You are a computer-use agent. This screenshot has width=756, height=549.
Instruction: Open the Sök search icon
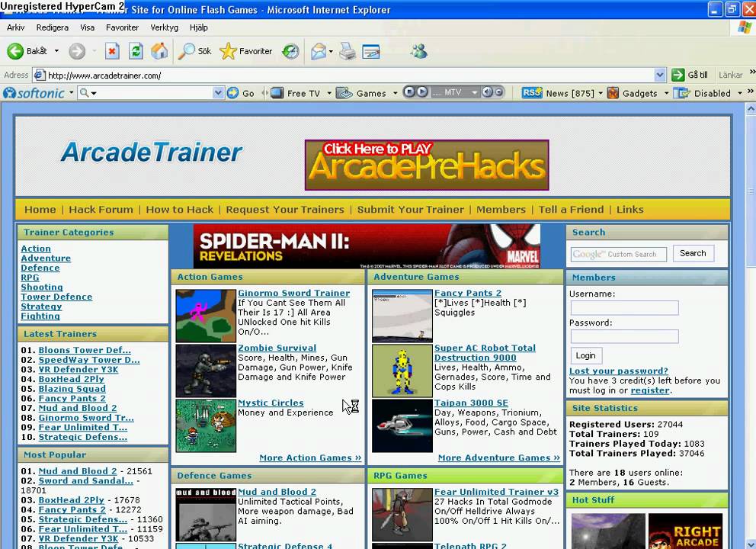coord(187,50)
